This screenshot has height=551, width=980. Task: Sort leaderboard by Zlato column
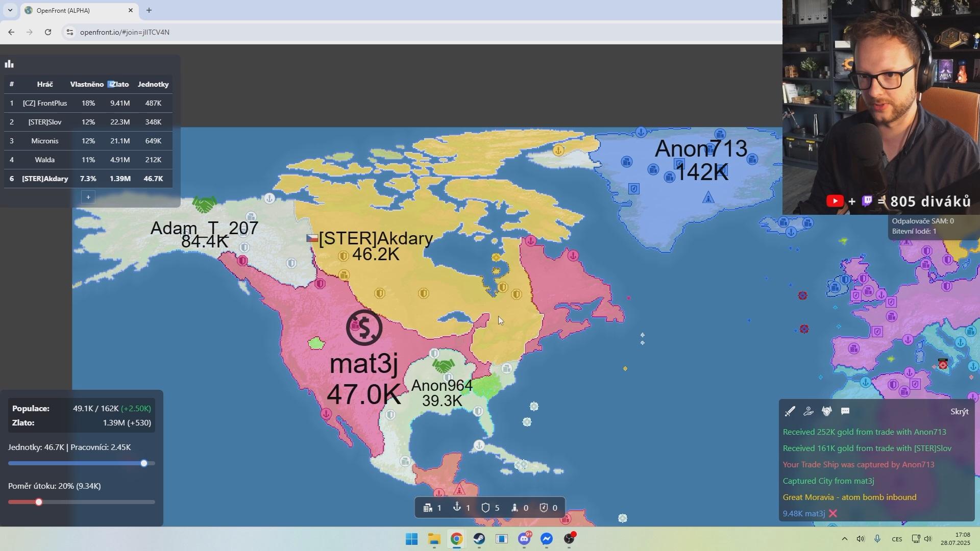(120, 84)
